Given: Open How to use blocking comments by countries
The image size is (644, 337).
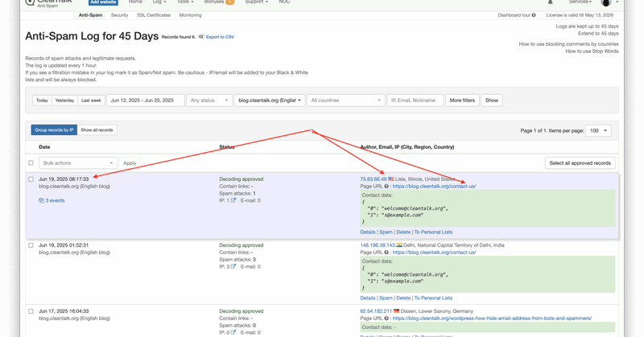Looking at the screenshot, I should (x=568, y=44).
